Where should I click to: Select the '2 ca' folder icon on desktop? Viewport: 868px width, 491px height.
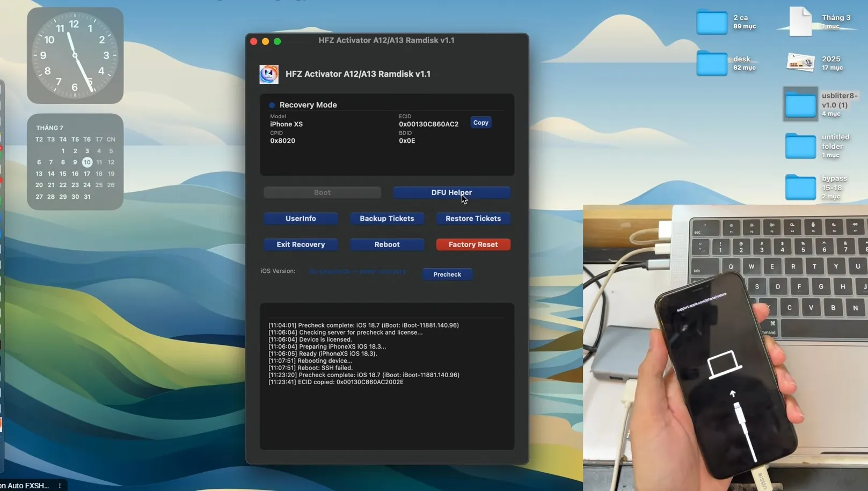(712, 23)
